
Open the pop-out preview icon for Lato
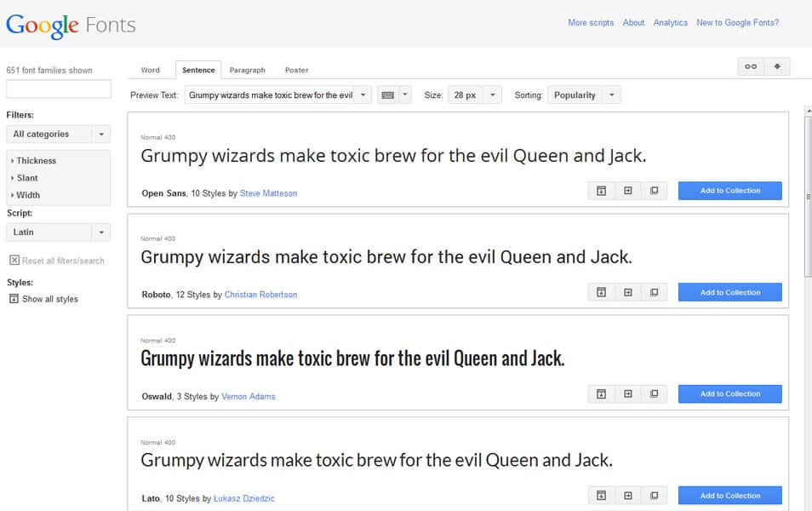click(654, 495)
